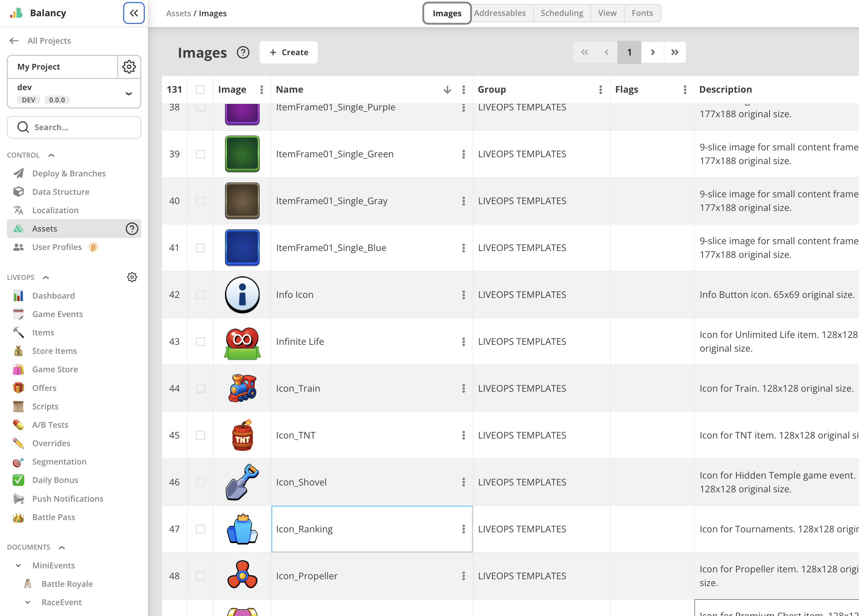The width and height of the screenshot is (859, 616).
Task: Open the Battle Pass section
Action: [x=53, y=517]
